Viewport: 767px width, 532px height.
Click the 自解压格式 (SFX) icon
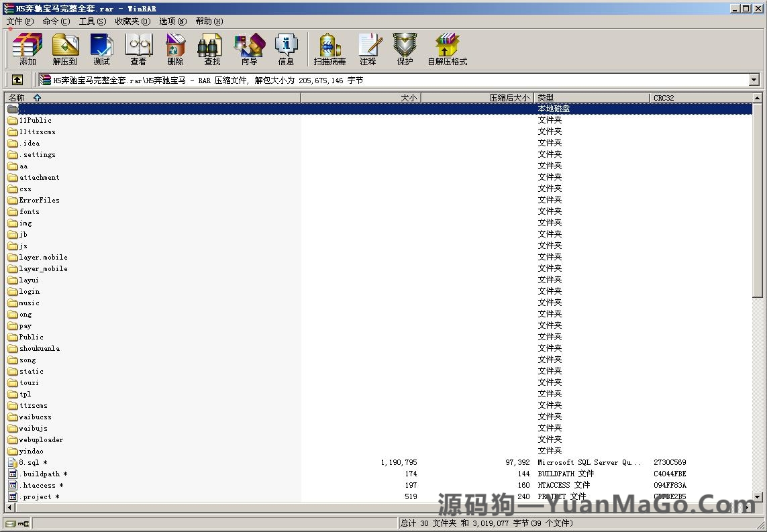click(x=447, y=50)
